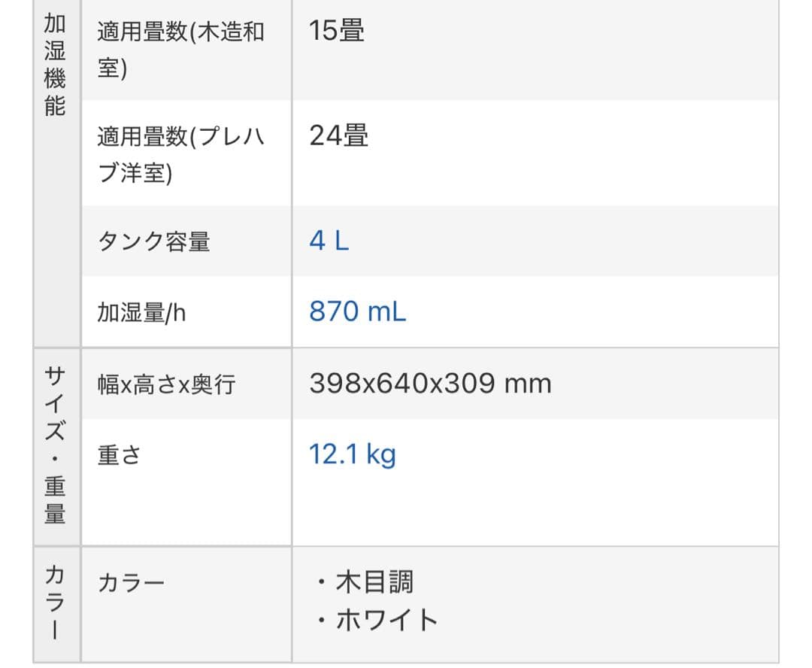
Task: Click the 重さ row label
Action: pyautogui.click(x=119, y=455)
